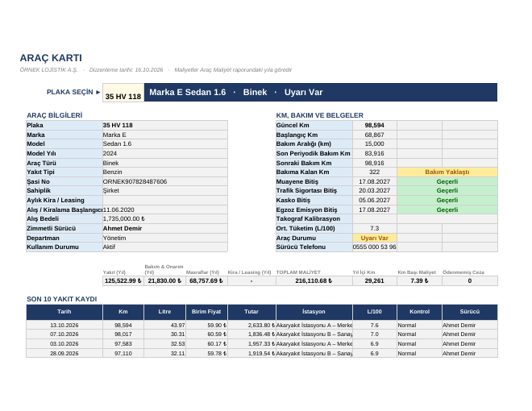Click the L/100 column header
The image size is (532, 411).
coord(375,312)
